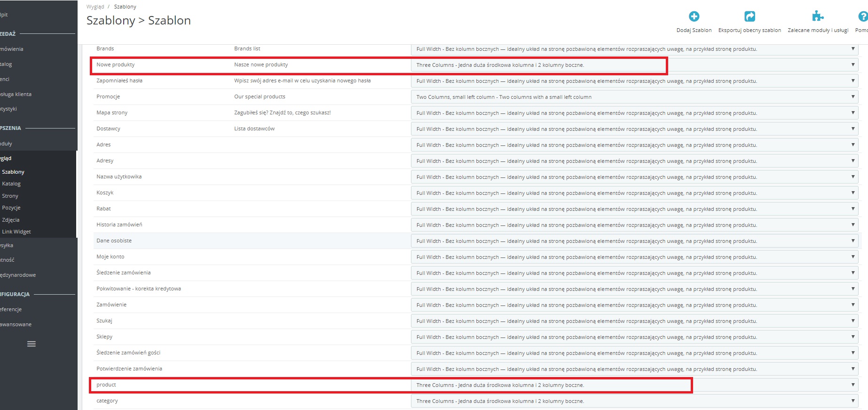Screen dimensions: 868x410
Task: Open the Obsługa klienta sidebar menu
Action: click(x=16, y=94)
